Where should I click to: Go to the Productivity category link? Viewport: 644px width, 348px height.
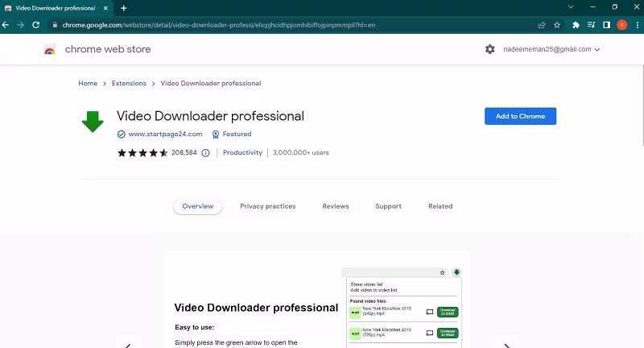point(242,152)
